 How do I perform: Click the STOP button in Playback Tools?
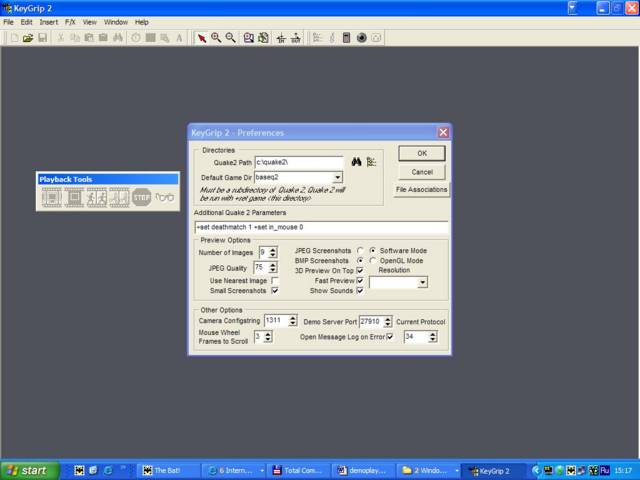(x=142, y=198)
